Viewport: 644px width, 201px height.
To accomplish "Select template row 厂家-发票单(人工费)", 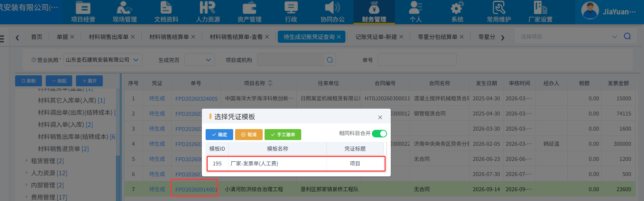I will pyautogui.click(x=296, y=164).
